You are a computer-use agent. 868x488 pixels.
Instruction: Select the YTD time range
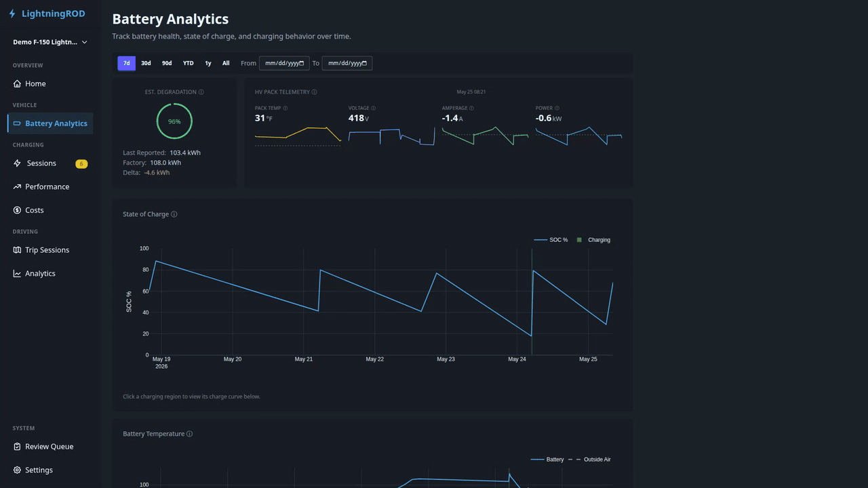pyautogui.click(x=189, y=63)
